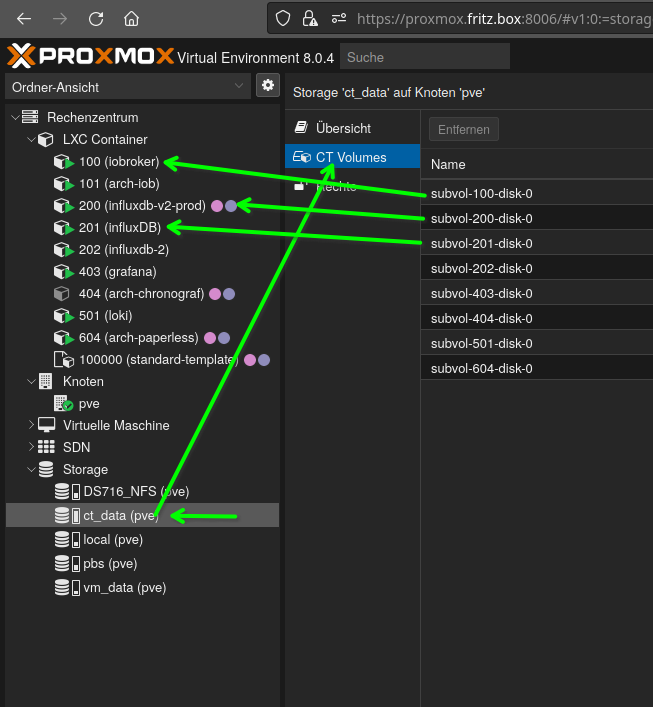653x707 pixels.
Task: Click container icon of 501 (loki)
Action: point(63,316)
